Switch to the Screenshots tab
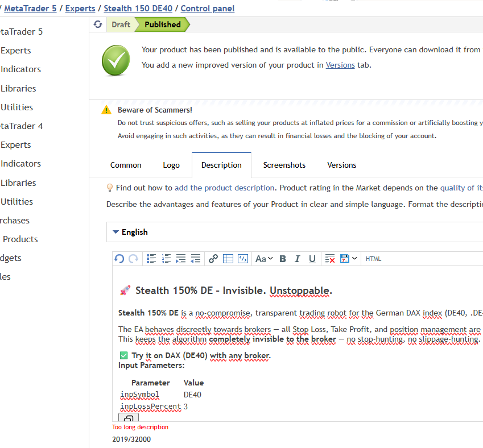 click(284, 165)
